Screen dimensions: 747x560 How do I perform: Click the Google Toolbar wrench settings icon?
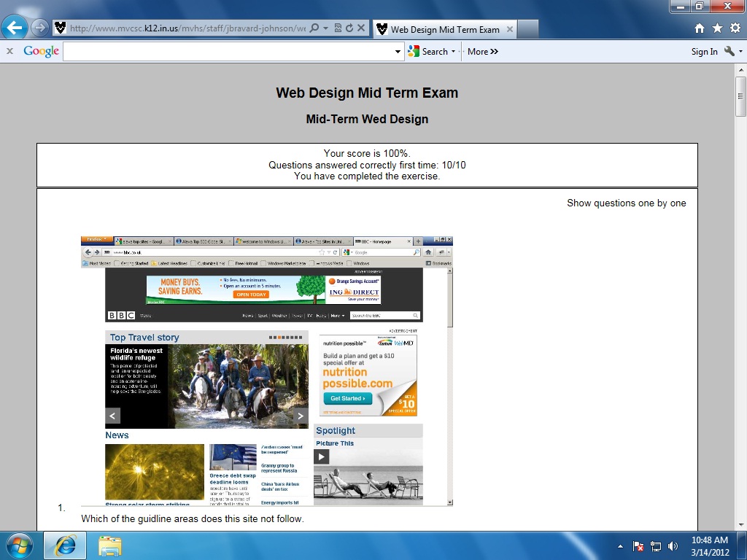coord(729,51)
